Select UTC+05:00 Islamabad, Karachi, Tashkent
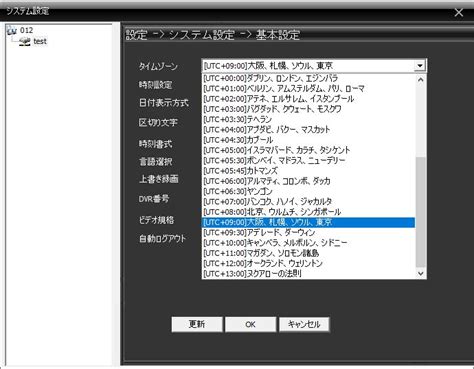The height and width of the screenshot is (369, 474). [x=308, y=150]
